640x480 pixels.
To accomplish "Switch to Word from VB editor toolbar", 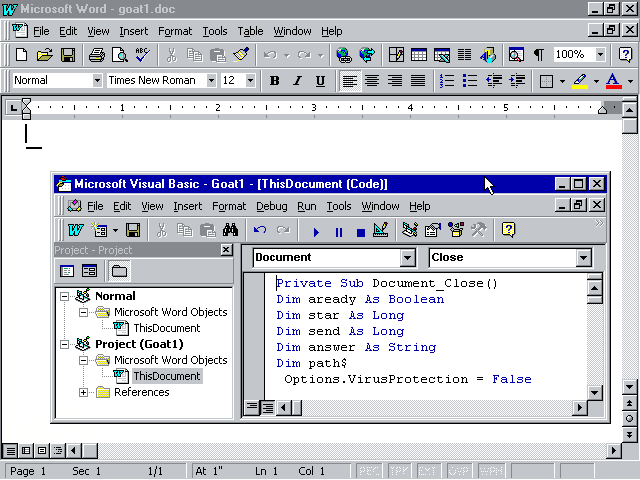I will pyautogui.click(x=76, y=230).
